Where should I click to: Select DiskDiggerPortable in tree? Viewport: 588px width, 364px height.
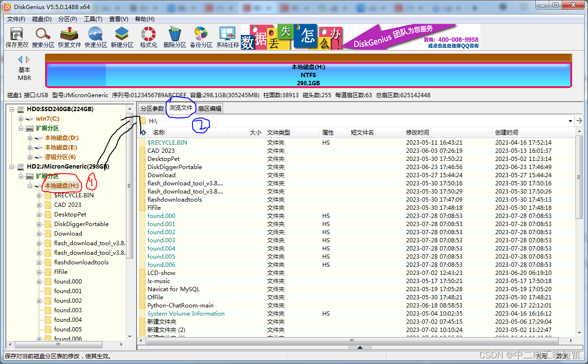81,224
